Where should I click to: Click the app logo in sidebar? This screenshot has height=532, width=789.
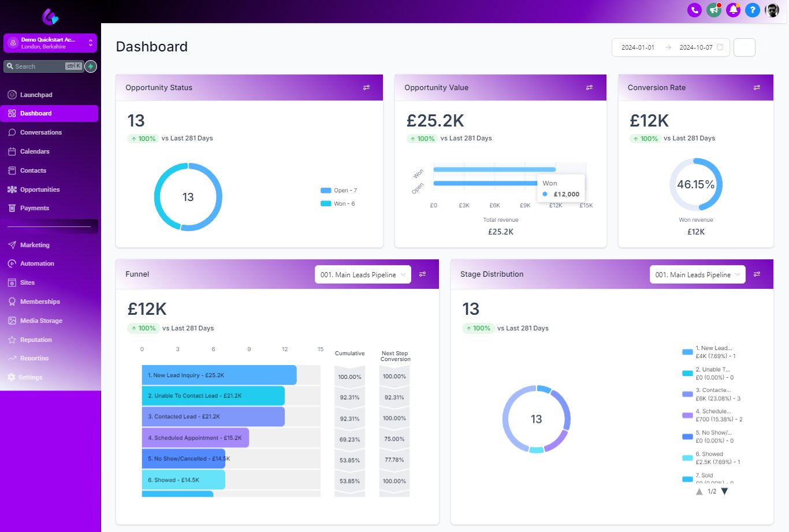(x=50, y=17)
